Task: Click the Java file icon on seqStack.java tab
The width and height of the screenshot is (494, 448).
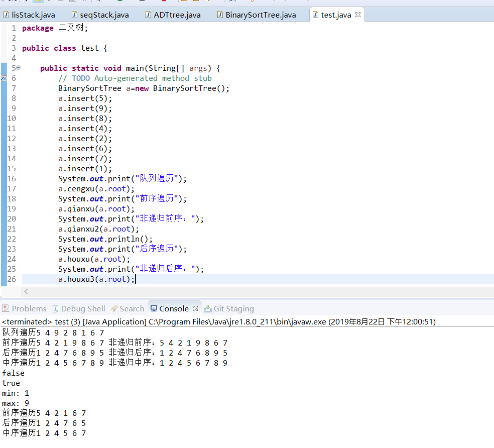Action: coord(74,15)
